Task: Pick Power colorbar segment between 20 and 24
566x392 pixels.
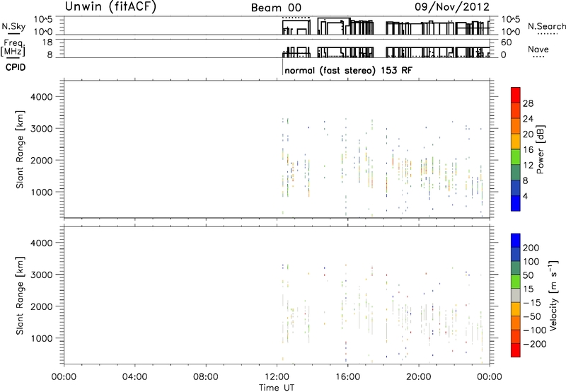Action: 516,126
